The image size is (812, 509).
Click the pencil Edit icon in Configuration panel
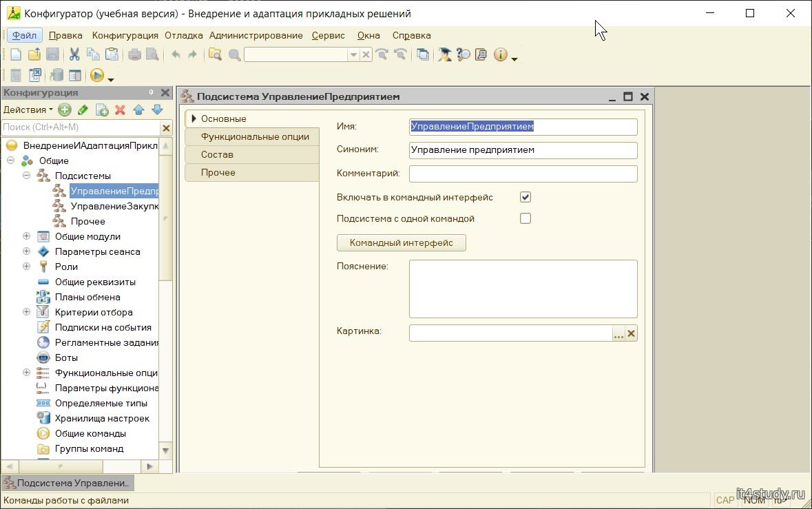click(x=83, y=110)
